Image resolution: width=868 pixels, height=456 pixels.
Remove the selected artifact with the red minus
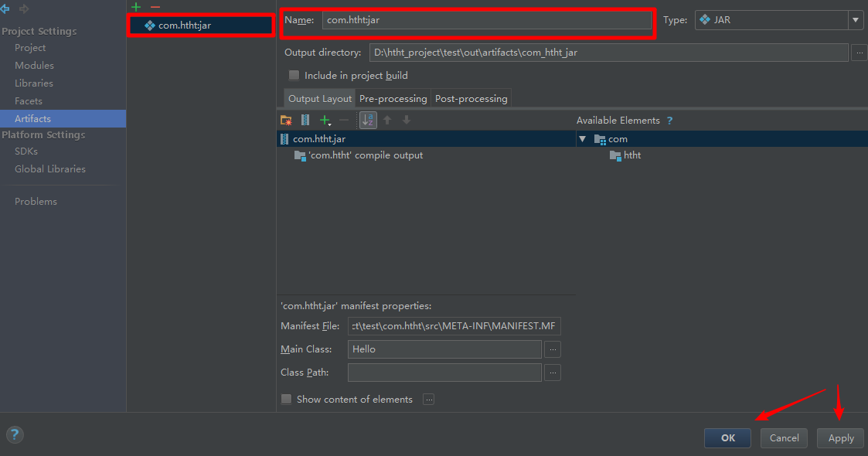(x=155, y=7)
